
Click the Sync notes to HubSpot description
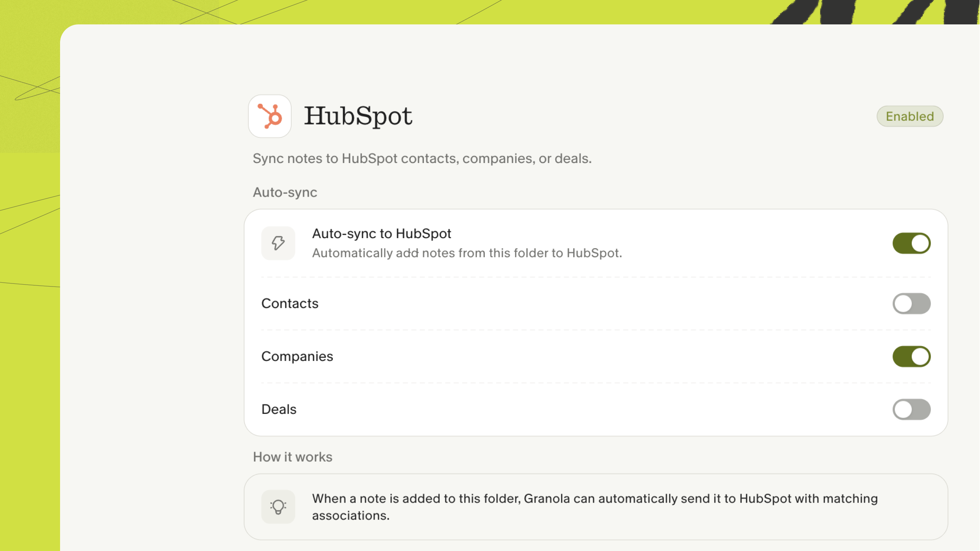pos(422,159)
